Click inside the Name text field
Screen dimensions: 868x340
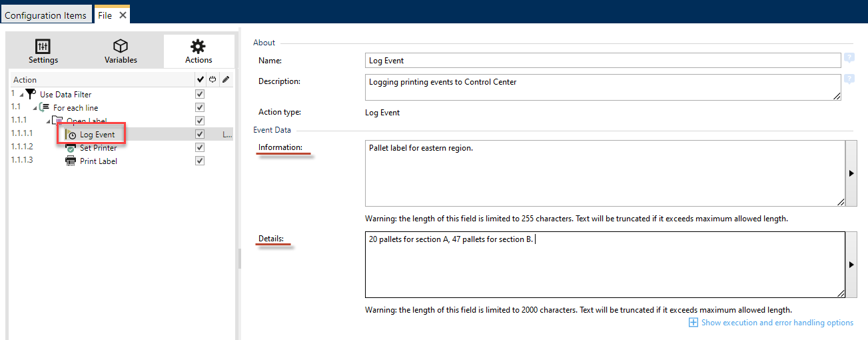604,61
